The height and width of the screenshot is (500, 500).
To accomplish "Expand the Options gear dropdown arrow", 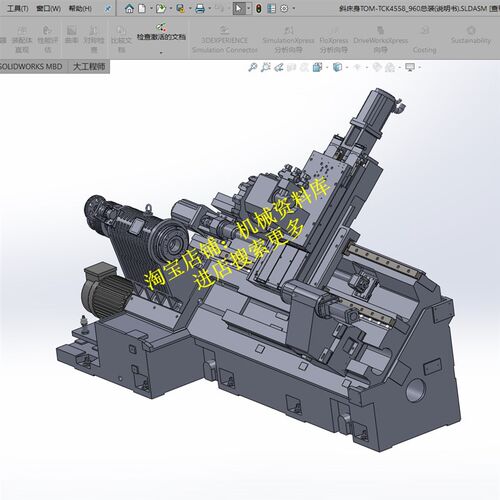I will 294,9.
